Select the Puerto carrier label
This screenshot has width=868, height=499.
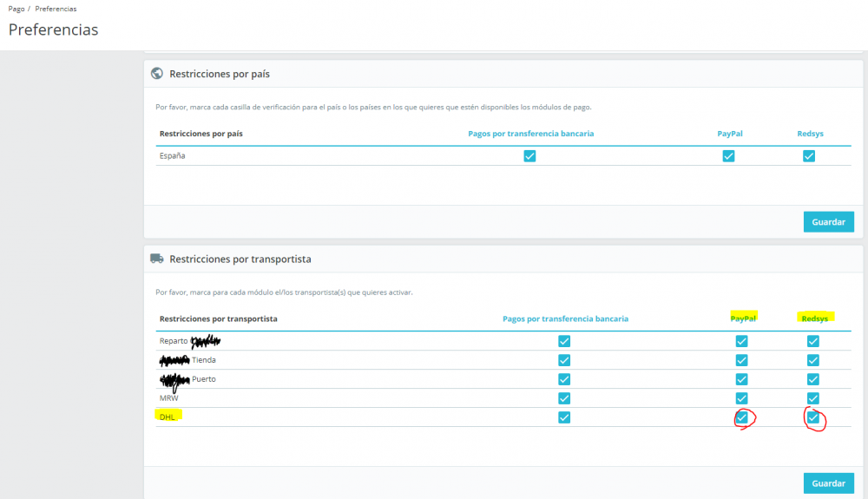(204, 379)
